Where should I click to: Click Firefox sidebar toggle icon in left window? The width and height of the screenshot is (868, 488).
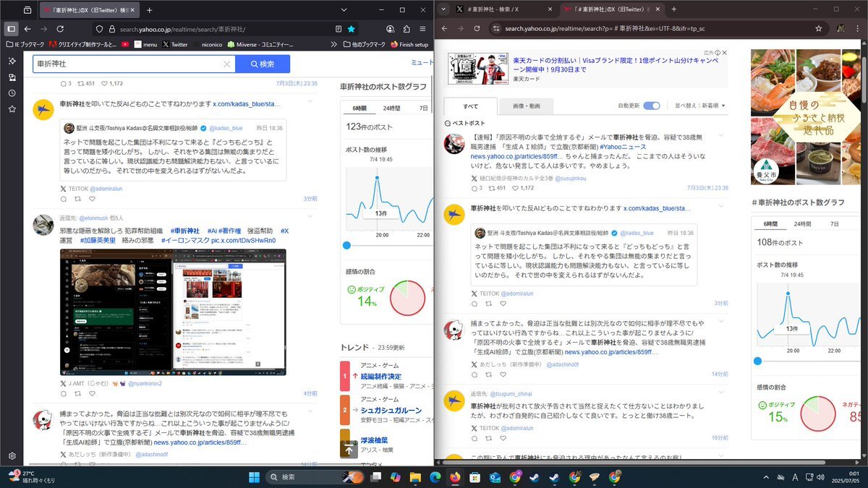click(x=11, y=29)
